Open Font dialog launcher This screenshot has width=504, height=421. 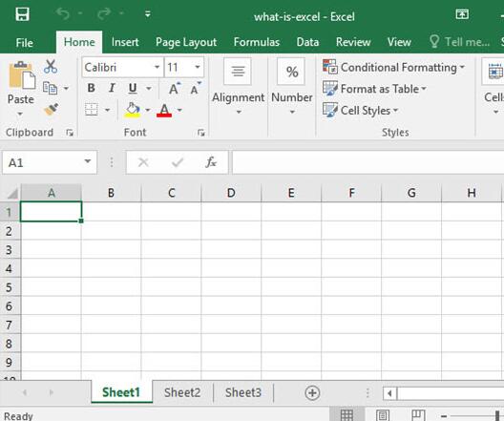[201, 133]
